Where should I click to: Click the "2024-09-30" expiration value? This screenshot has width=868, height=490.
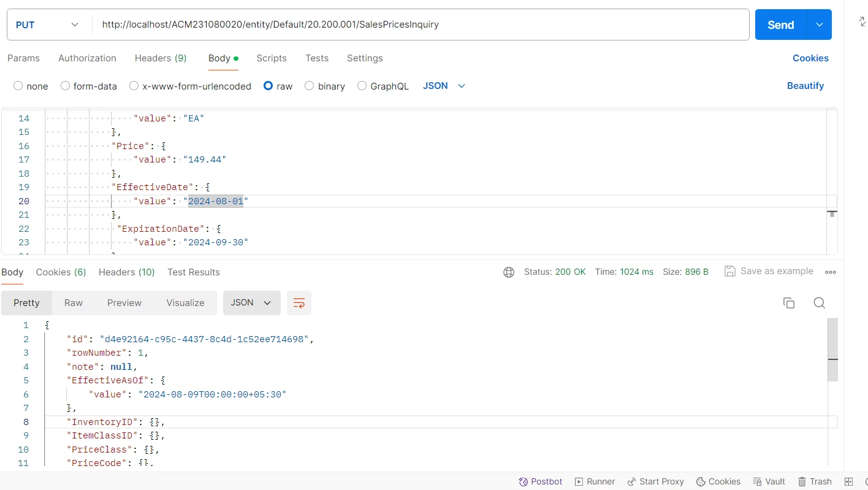coord(215,242)
